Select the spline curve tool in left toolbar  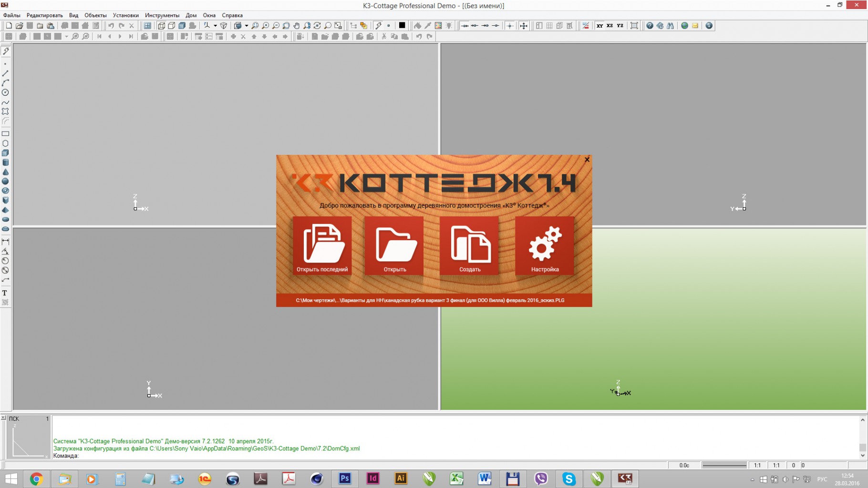click(x=5, y=102)
